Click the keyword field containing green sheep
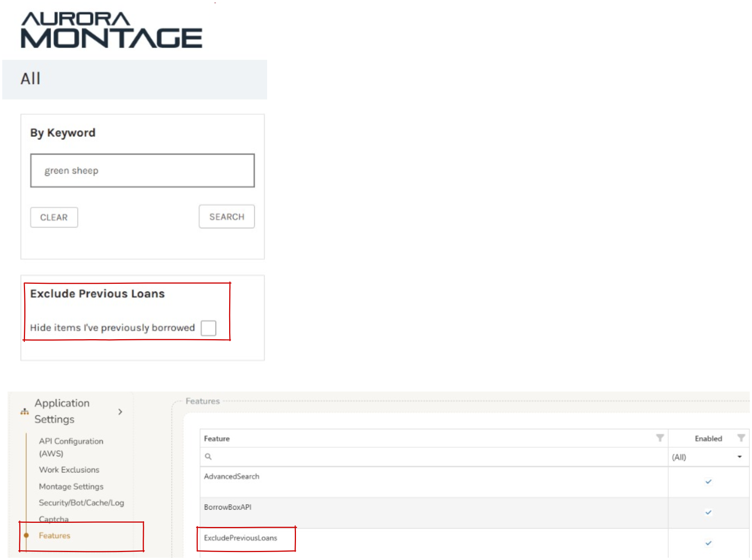 click(x=142, y=171)
